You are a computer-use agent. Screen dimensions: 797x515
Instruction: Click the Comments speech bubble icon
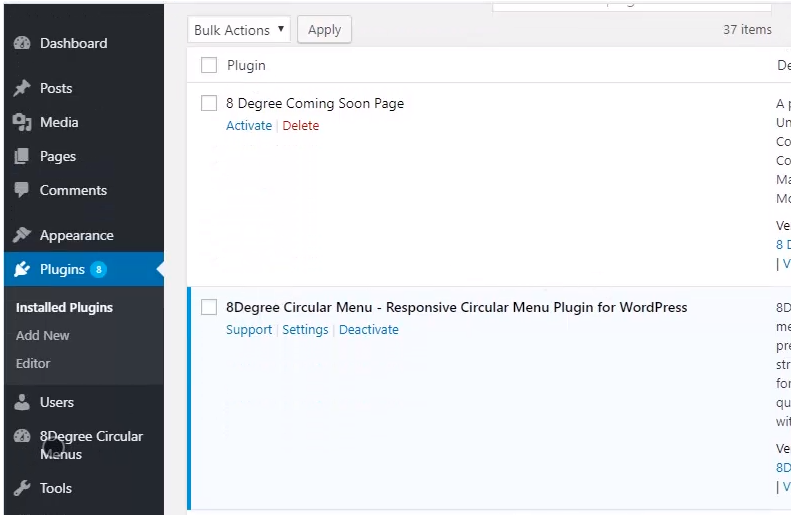coord(22,190)
